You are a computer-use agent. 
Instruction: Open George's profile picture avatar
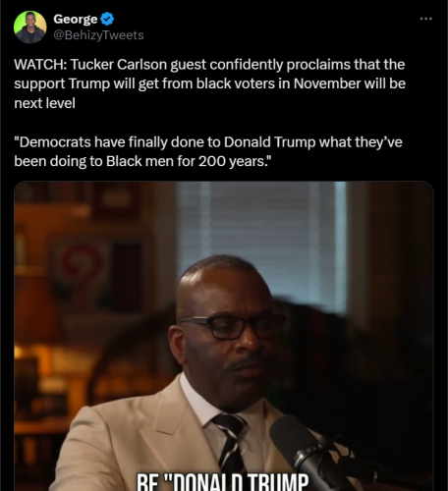(30, 27)
